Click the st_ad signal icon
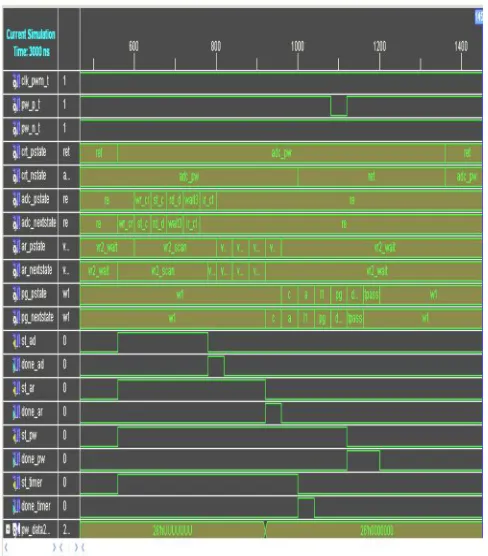The image size is (488, 556). 16,341
